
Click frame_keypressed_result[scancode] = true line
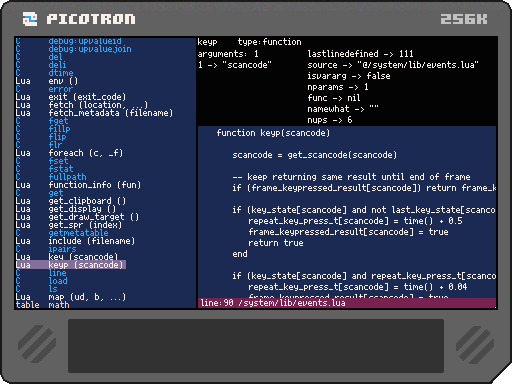tap(348, 232)
